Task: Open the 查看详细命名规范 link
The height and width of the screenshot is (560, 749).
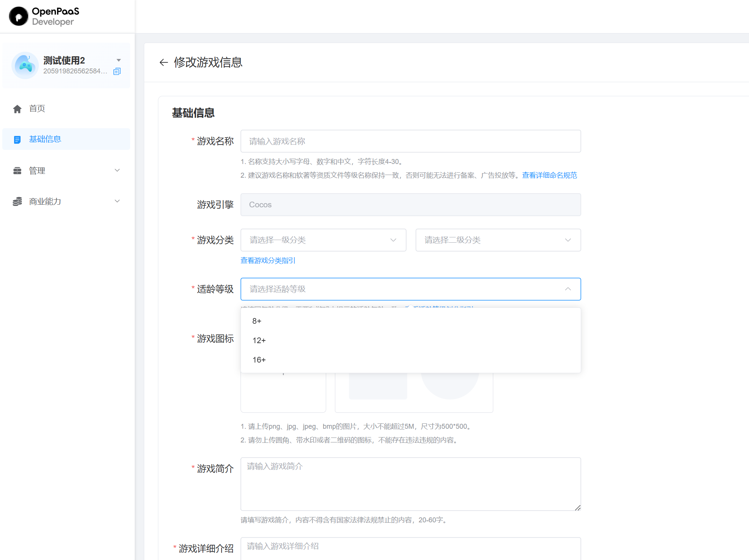Action: pyautogui.click(x=550, y=175)
